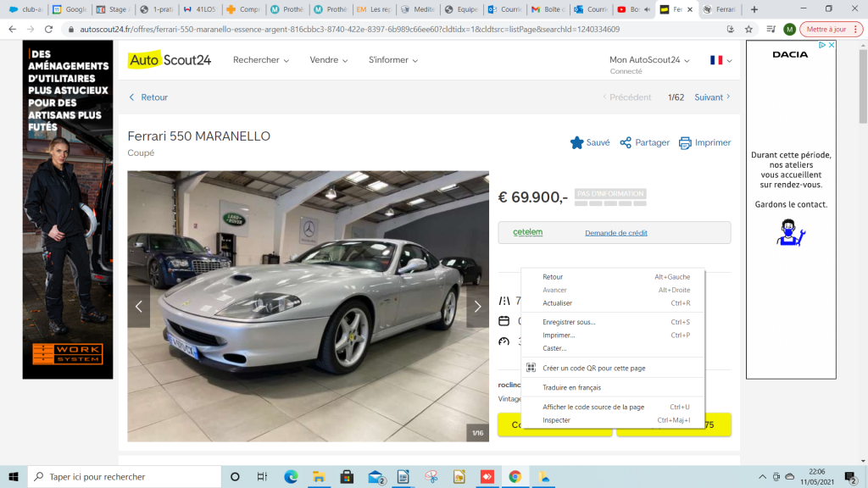Click QR code icon in context menu

531,368
